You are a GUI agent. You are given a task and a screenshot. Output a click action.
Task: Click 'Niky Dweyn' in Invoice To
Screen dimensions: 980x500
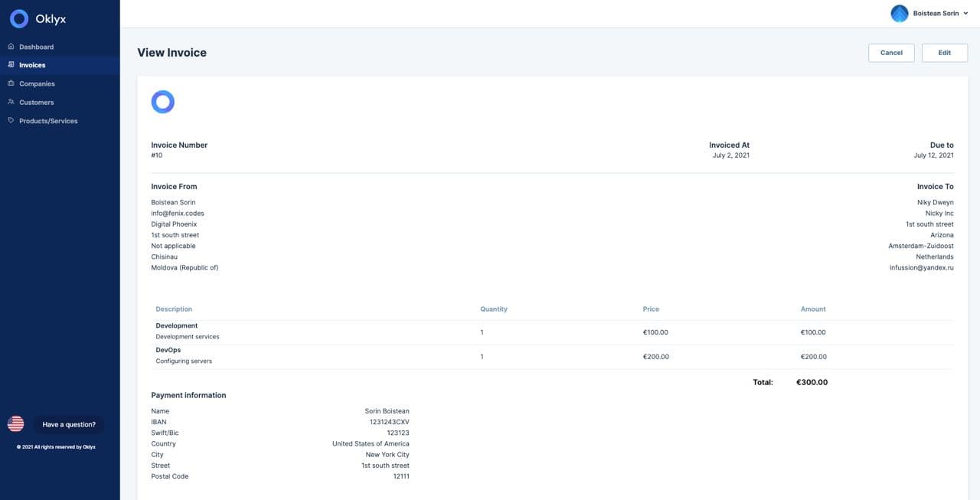point(936,203)
